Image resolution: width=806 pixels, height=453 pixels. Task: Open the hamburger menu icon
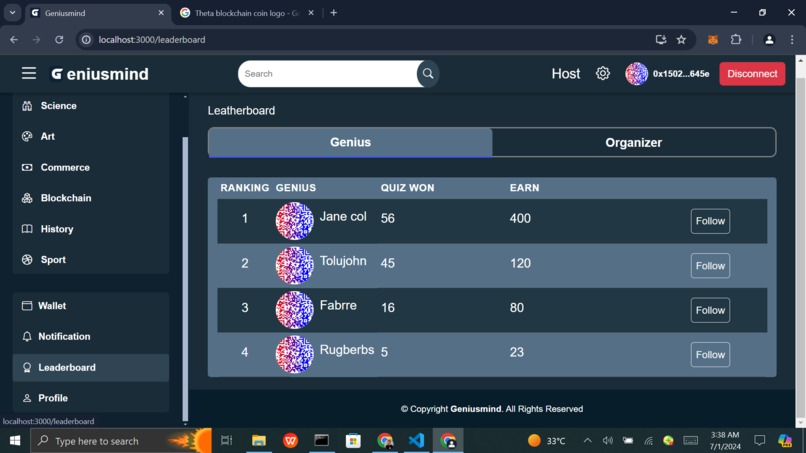coord(29,74)
